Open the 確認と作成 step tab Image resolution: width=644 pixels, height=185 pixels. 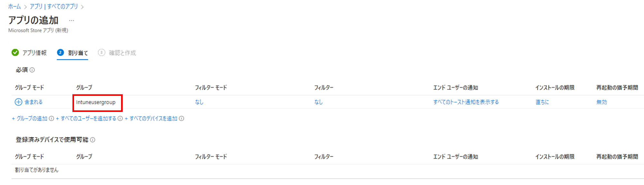117,53
